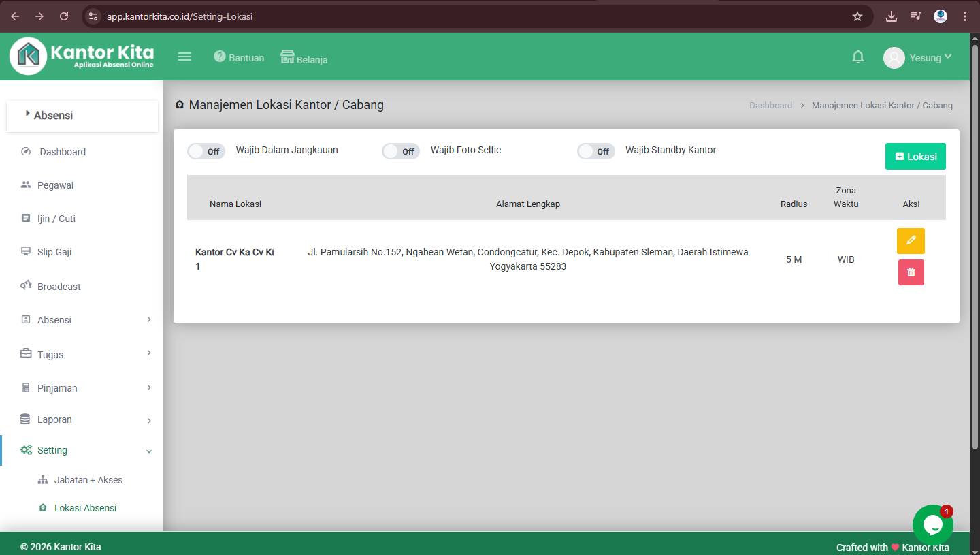Turn on Wajib Foto Selfie switch
The height and width of the screenshot is (555, 980).
point(401,151)
